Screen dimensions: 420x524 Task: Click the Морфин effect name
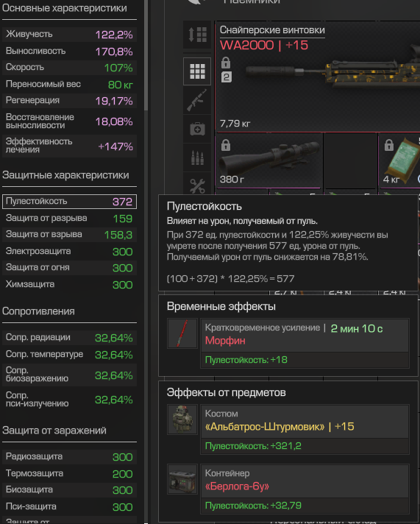tap(225, 341)
